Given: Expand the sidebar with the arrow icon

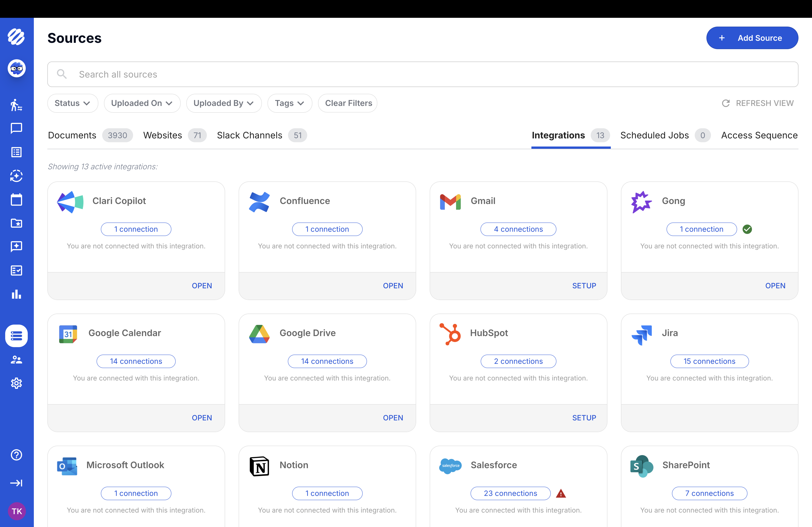Looking at the screenshot, I should point(16,483).
